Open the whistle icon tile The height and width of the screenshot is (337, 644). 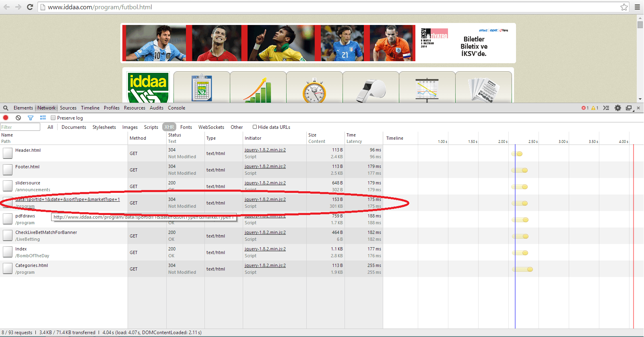click(371, 87)
